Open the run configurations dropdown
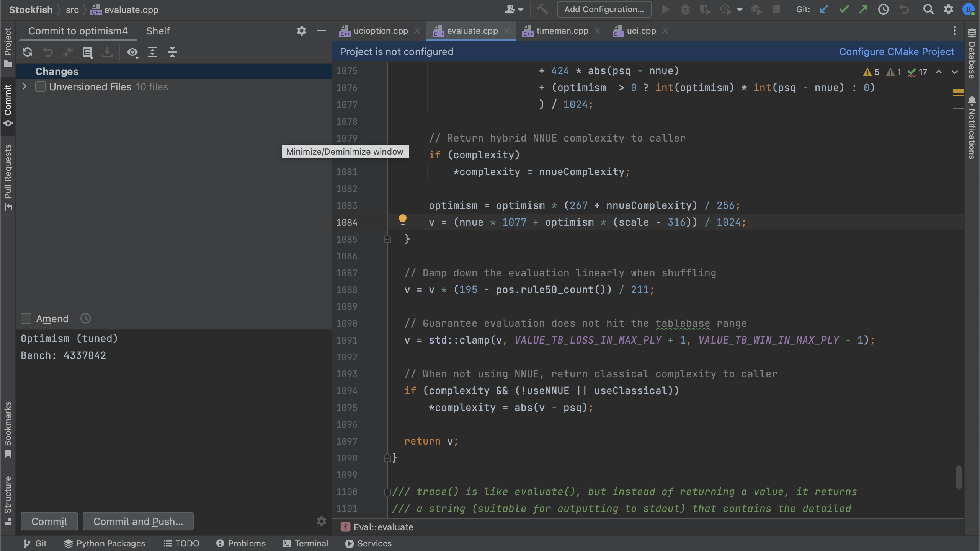Screen dimensions: 980x551 604,9
